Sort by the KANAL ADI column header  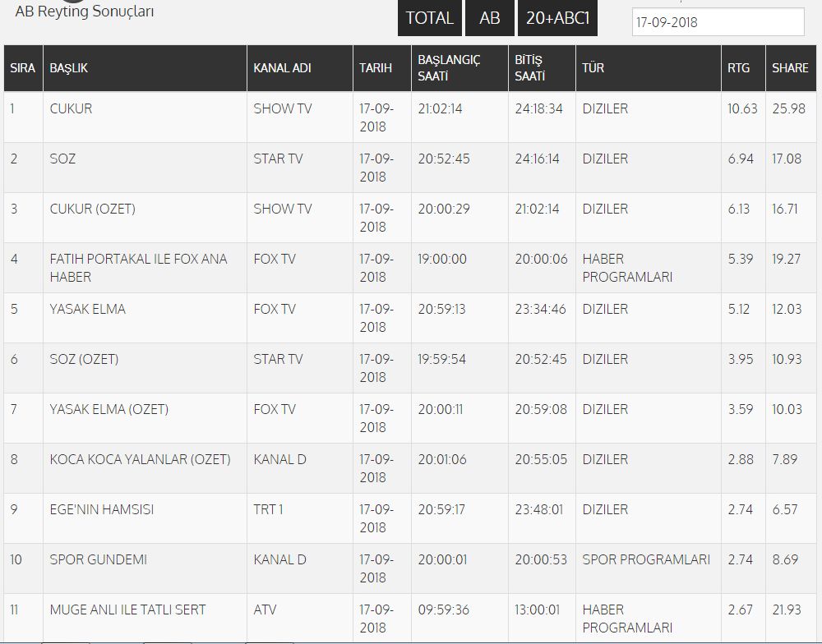point(300,68)
